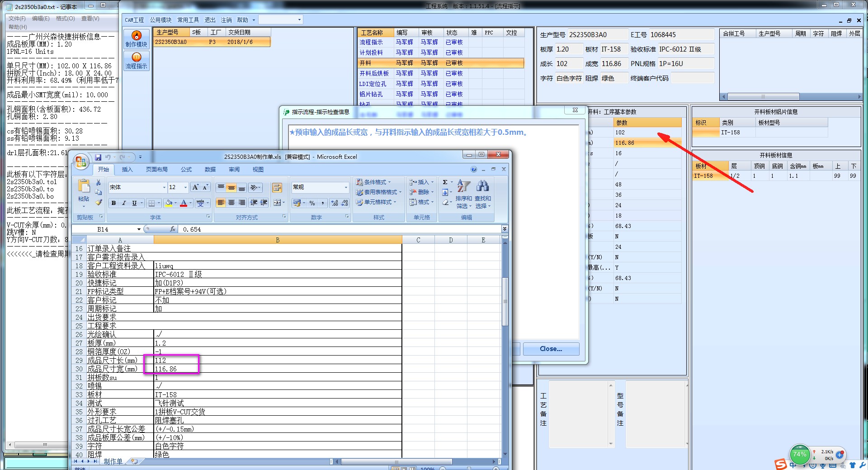Increase decimal places in number group
The image size is (868, 470).
coord(335,203)
